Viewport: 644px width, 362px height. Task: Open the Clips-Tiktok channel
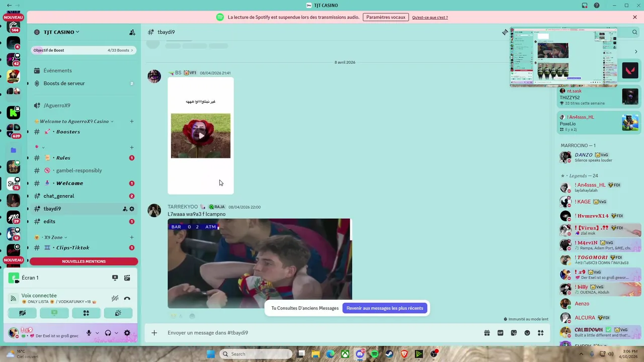pos(84,248)
